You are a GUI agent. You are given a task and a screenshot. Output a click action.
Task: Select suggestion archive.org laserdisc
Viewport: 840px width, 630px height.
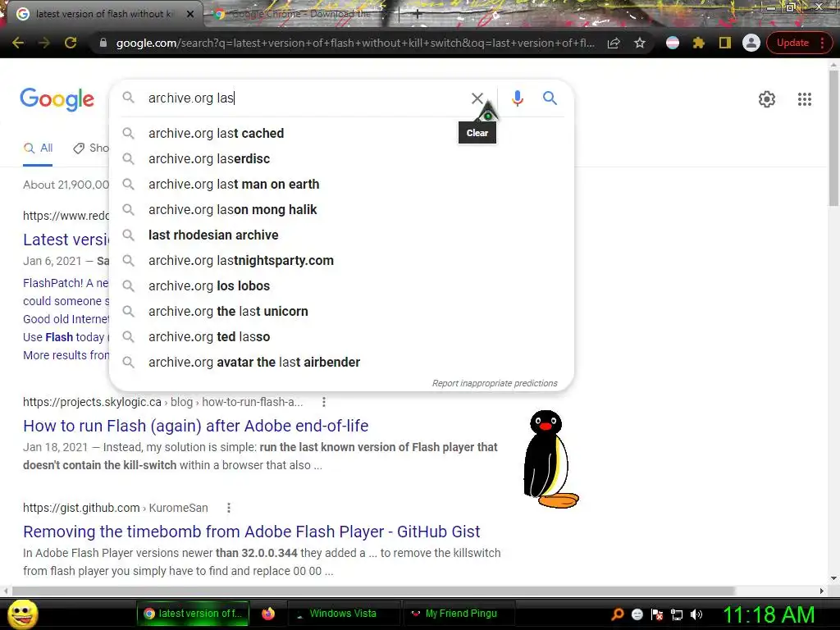click(341, 158)
